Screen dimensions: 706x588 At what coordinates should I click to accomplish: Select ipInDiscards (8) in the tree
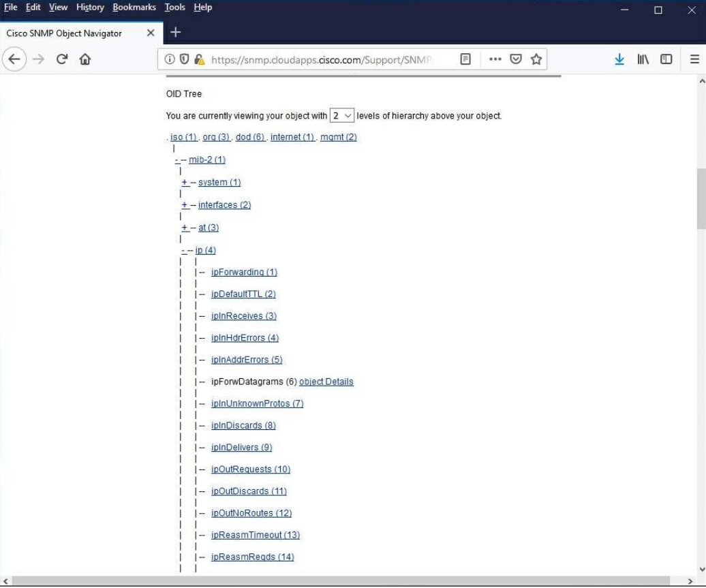click(x=243, y=425)
